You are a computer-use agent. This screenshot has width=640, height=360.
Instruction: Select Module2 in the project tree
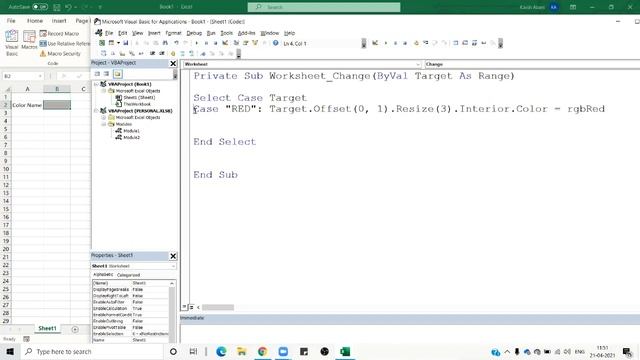click(x=131, y=138)
